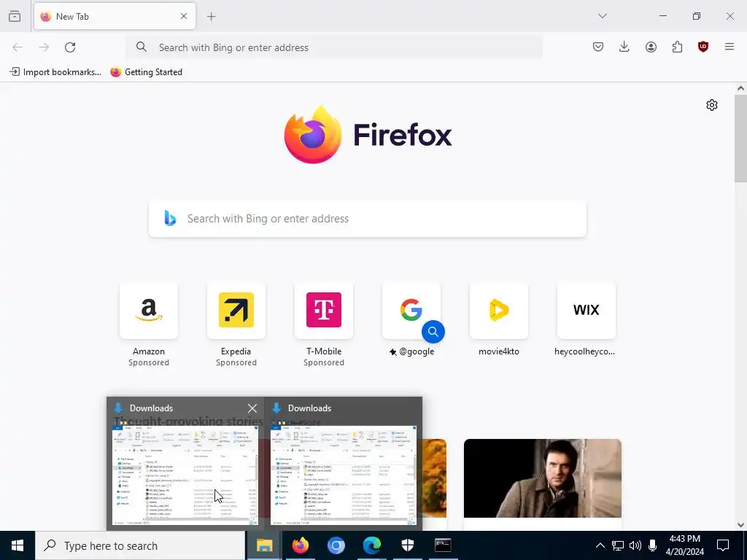Screen dimensions: 747x560
Task: Open the notification center icon
Action: point(723,545)
